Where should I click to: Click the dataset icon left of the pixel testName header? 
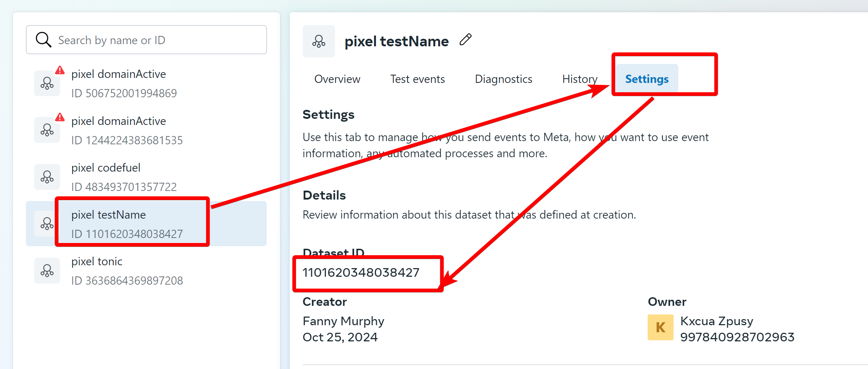coord(319,41)
